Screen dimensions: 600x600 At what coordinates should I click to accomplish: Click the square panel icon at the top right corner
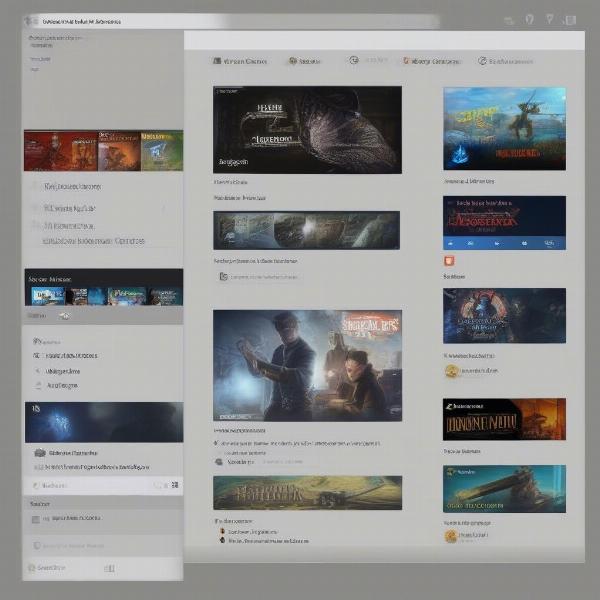pyautogui.click(x=571, y=20)
